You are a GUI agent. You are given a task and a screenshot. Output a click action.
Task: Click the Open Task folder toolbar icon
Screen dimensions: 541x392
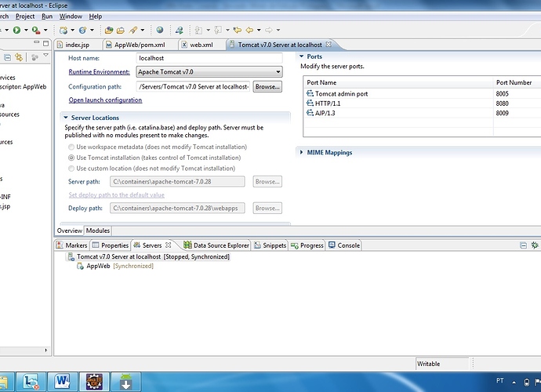pos(121,30)
